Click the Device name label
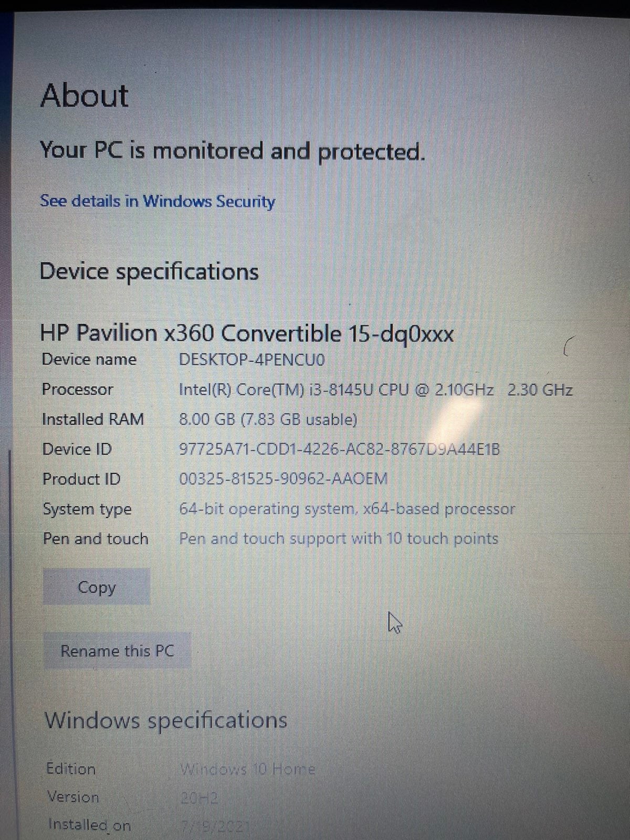Viewport: 630px width, 840px height. pos(89,360)
